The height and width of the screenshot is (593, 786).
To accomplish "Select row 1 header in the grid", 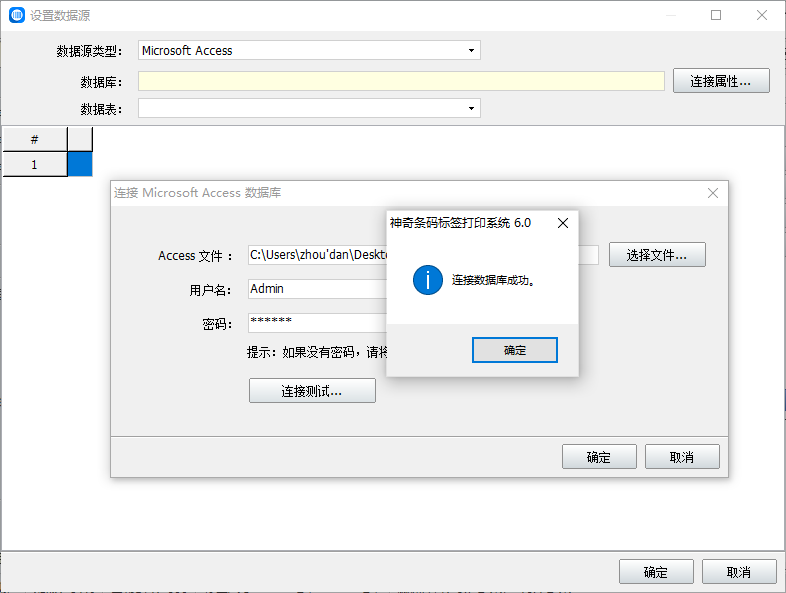I will (x=34, y=164).
